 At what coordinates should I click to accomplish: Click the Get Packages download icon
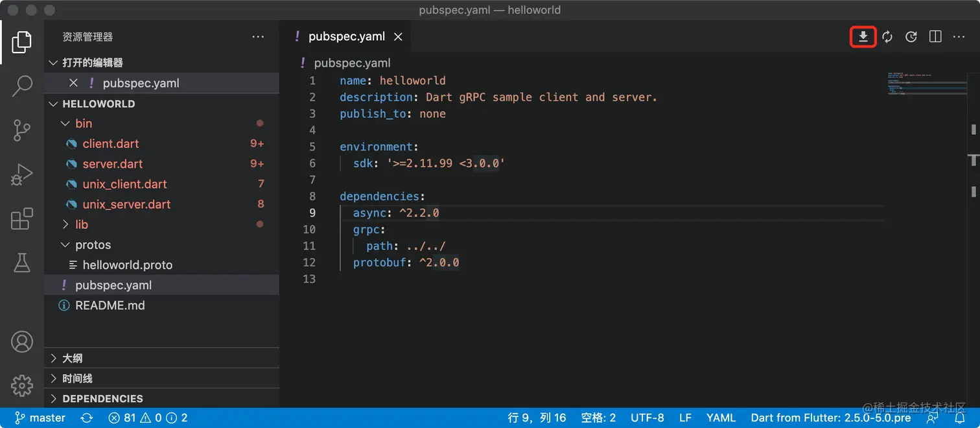point(863,37)
